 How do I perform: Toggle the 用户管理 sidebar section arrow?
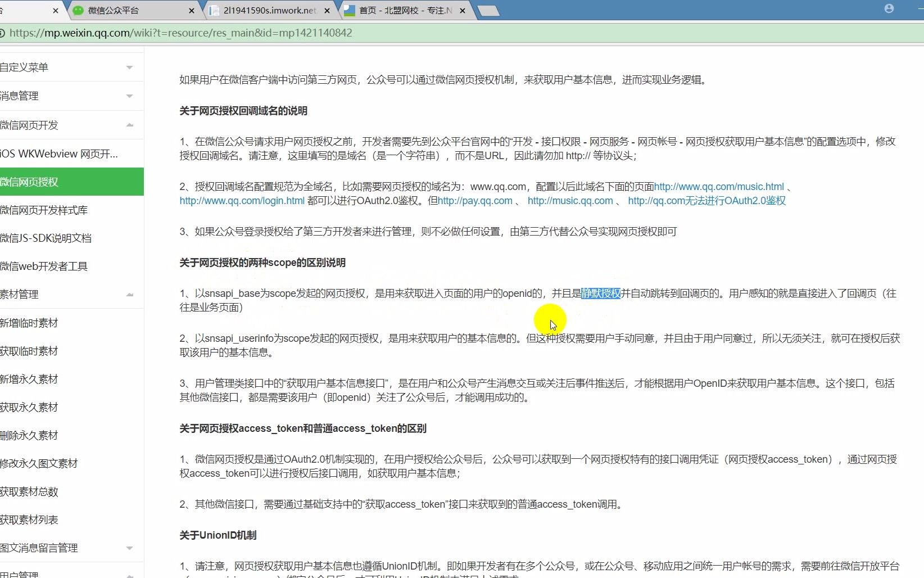[x=130, y=575]
